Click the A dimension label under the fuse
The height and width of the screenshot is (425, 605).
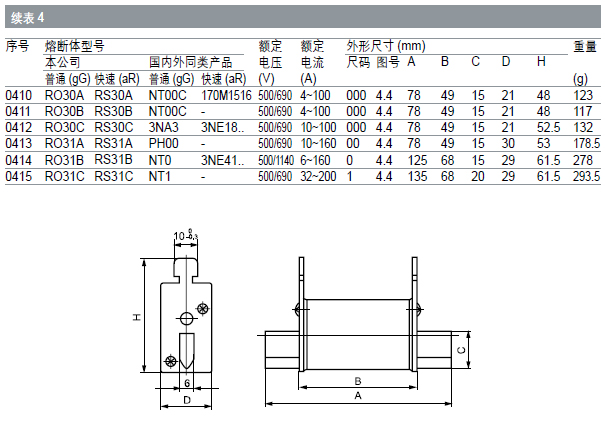click(x=356, y=396)
